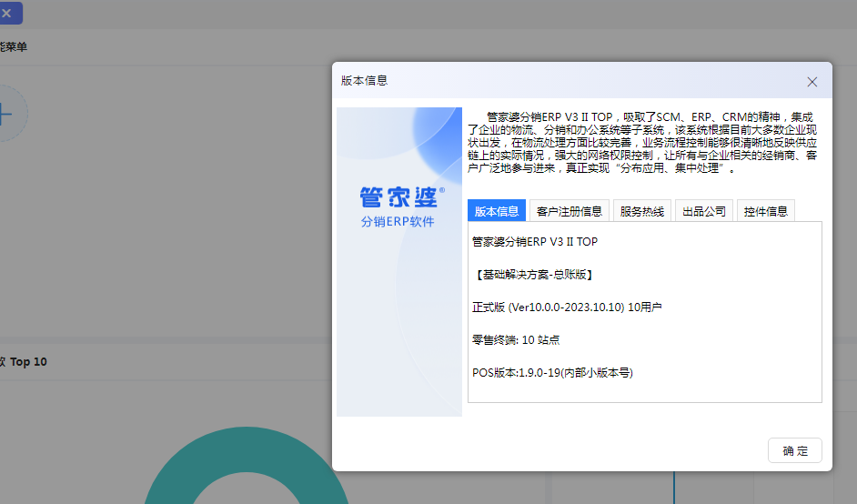Click the product description paragraph
This screenshot has width=857, height=504.
pyautogui.click(x=642, y=143)
